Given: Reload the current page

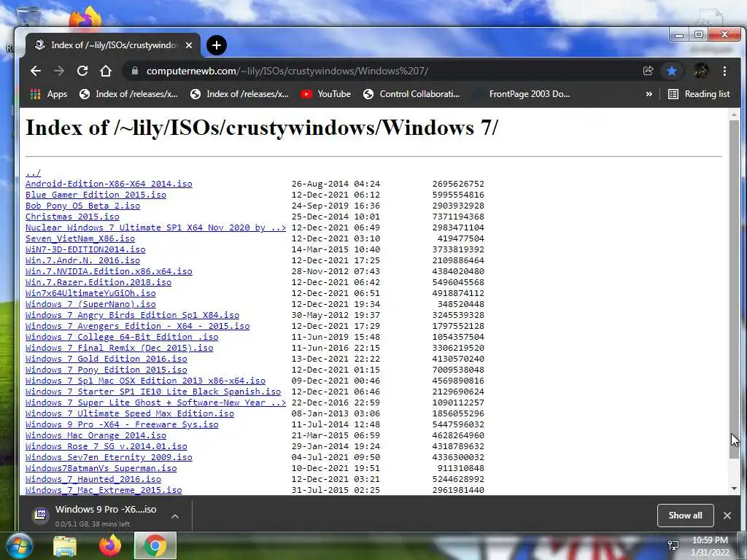Looking at the screenshot, I should pyautogui.click(x=82, y=71).
